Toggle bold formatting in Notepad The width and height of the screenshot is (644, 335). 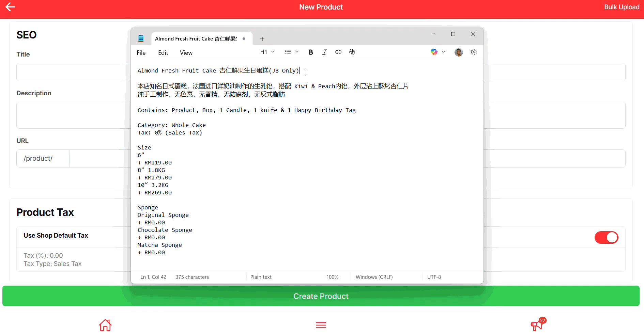click(x=311, y=52)
